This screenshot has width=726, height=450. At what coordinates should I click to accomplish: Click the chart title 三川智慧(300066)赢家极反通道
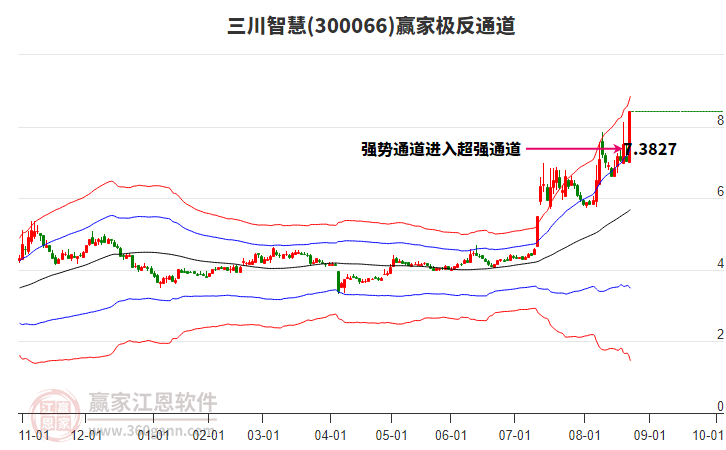click(x=371, y=26)
